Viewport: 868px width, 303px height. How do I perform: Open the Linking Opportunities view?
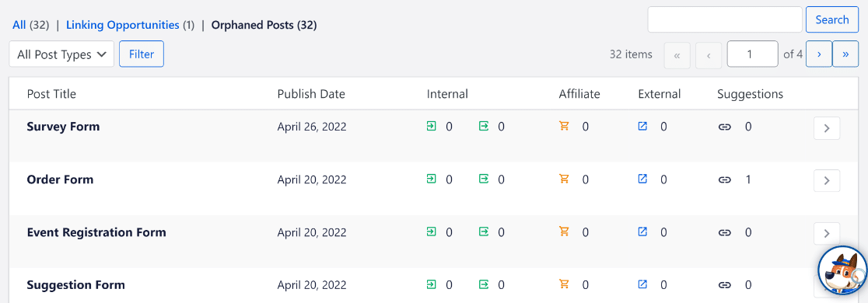click(x=122, y=25)
